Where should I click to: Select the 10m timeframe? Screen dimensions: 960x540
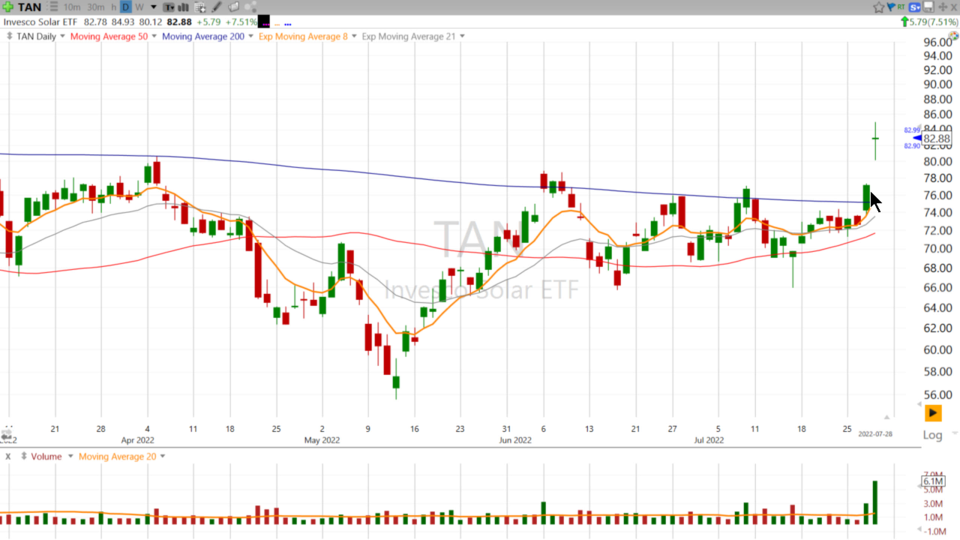click(x=72, y=7)
